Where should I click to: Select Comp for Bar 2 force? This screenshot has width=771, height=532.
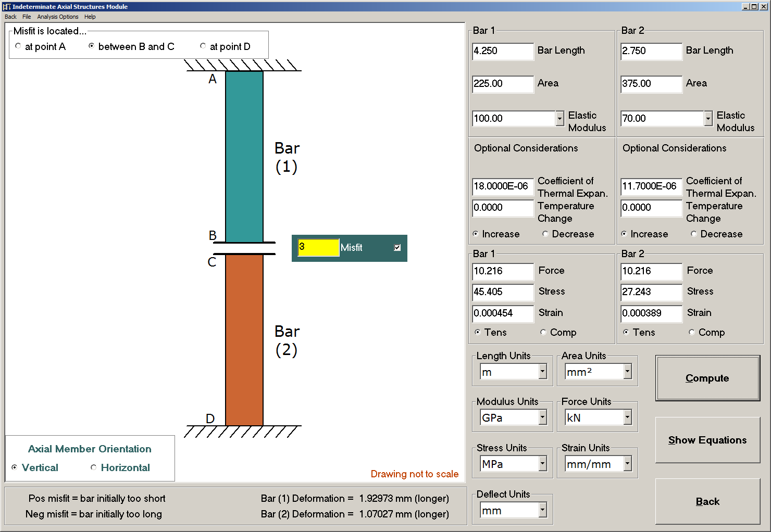pyautogui.click(x=692, y=332)
